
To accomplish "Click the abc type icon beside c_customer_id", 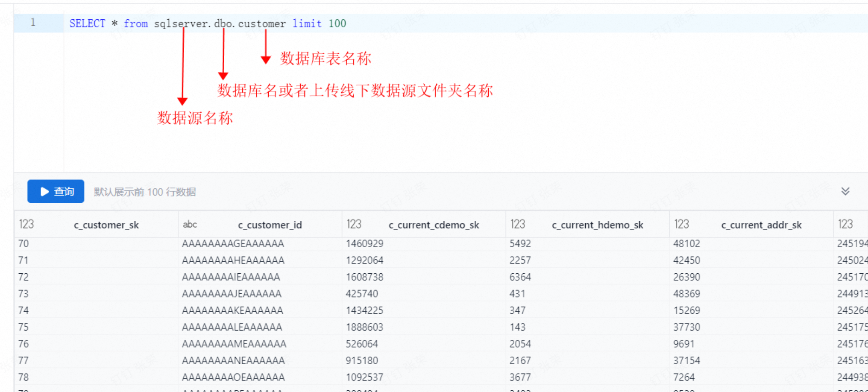I will click(x=190, y=225).
